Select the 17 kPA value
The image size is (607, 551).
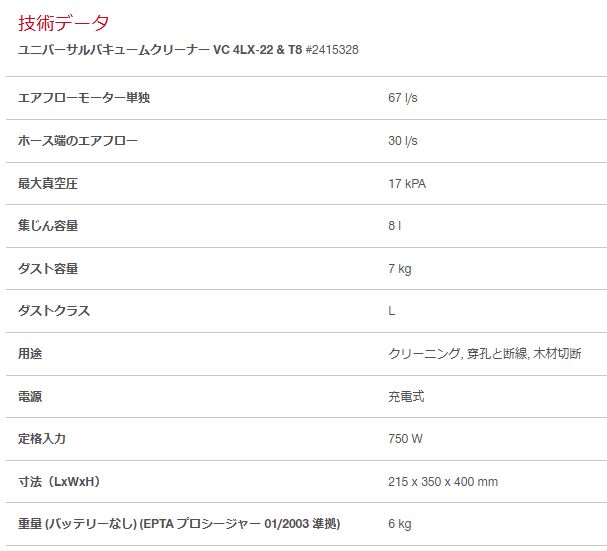[x=407, y=184]
